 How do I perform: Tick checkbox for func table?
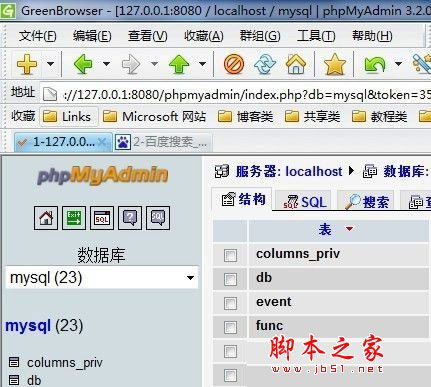230,327
